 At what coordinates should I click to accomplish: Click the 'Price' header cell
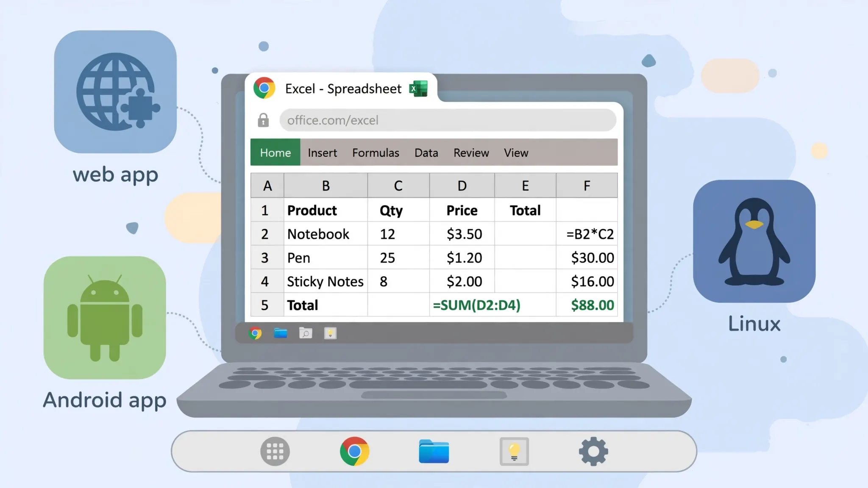pyautogui.click(x=462, y=210)
